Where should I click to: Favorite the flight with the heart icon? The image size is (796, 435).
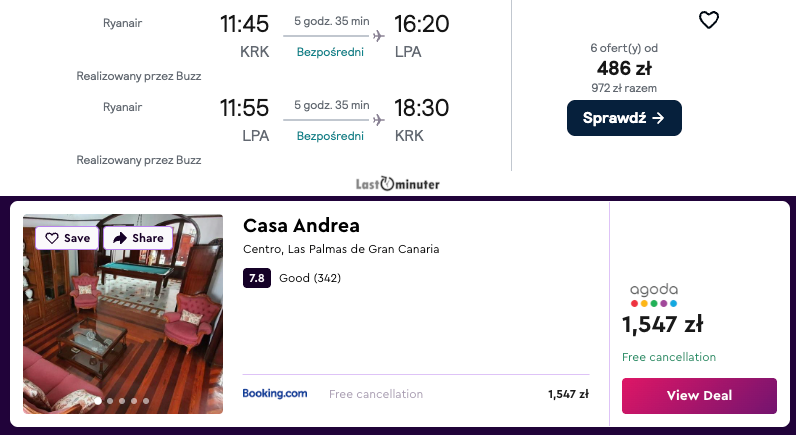click(x=708, y=20)
